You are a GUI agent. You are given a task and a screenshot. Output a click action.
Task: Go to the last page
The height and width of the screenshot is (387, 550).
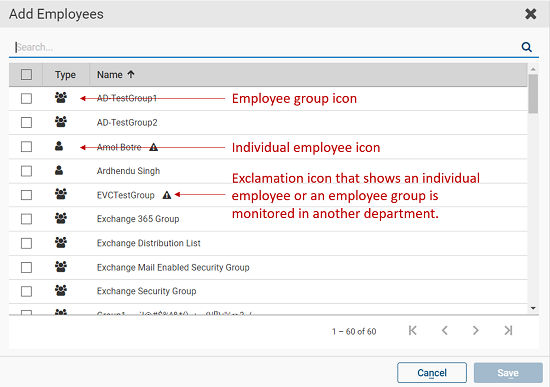(x=508, y=331)
